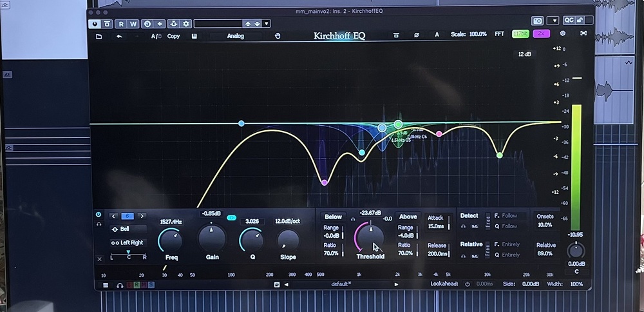Select the Below dynamics section
This screenshot has height=312, width=644.
click(333, 217)
